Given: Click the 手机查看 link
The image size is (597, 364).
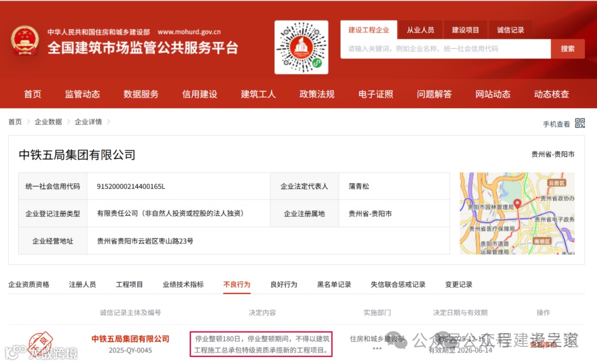Looking at the screenshot, I should click(x=556, y=124).
